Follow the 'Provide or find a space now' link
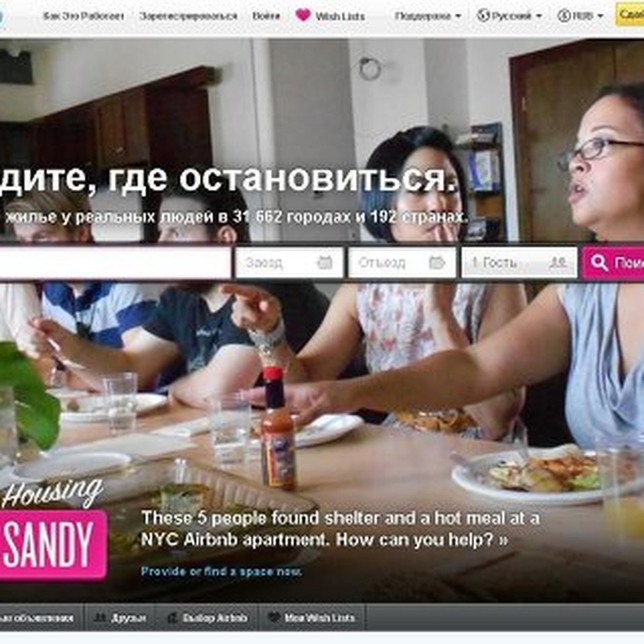This screenshot has height=644, width=644. point(221,571)
